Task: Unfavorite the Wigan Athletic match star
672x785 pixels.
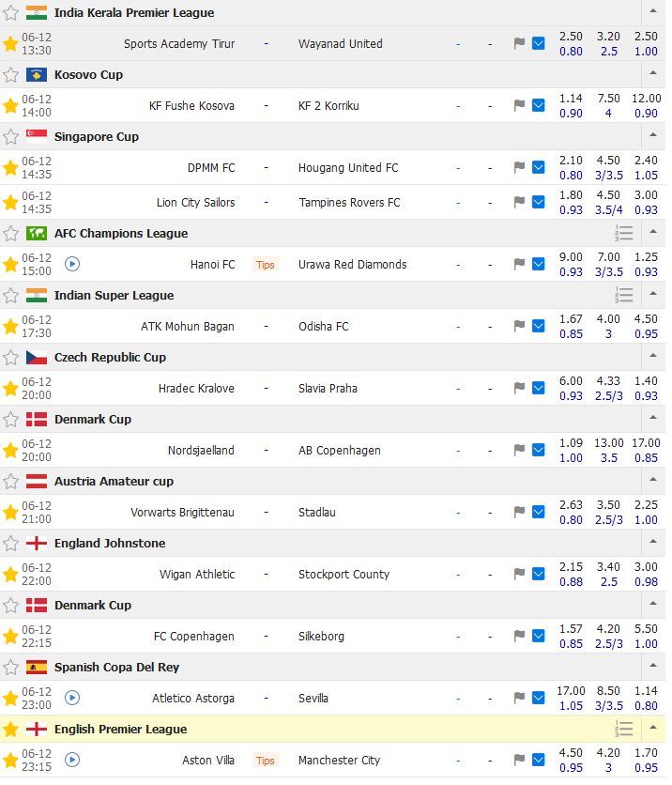Action: point(11,575)
